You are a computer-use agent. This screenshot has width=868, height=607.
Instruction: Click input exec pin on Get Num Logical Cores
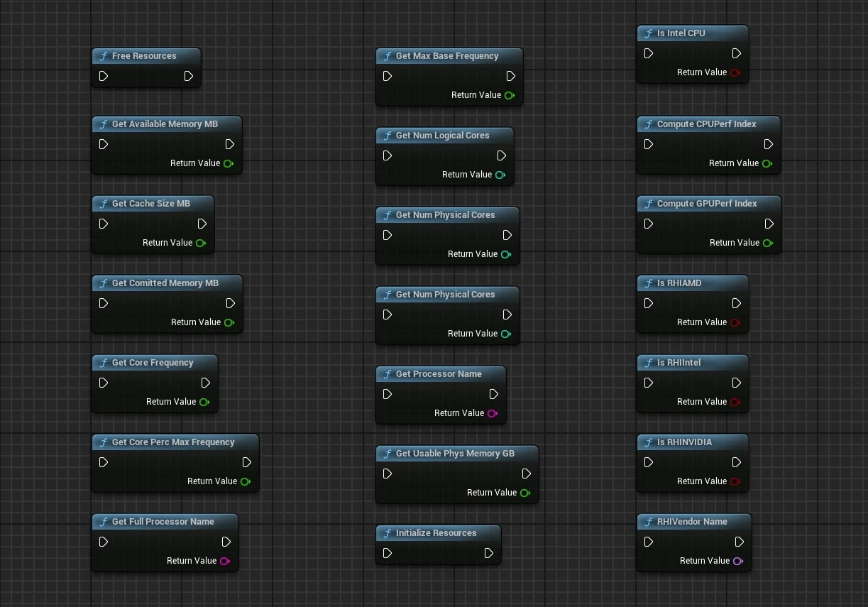tap(388, 155)
